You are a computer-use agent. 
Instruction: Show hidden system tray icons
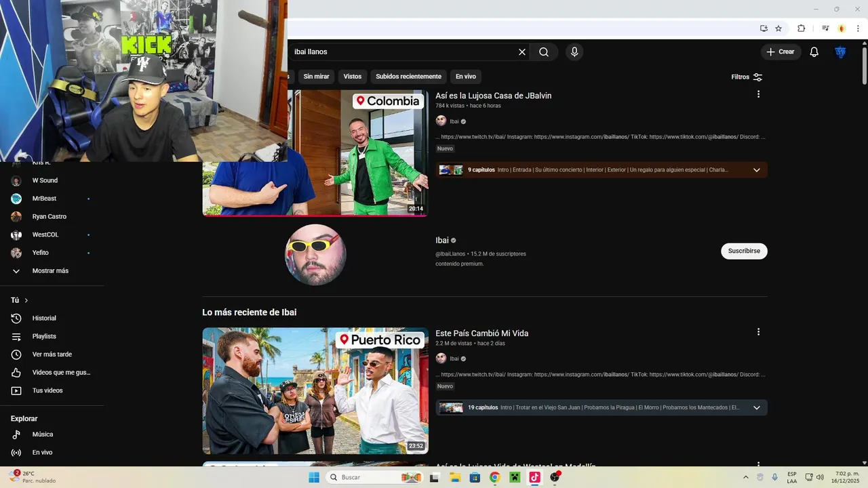point(746,477)
